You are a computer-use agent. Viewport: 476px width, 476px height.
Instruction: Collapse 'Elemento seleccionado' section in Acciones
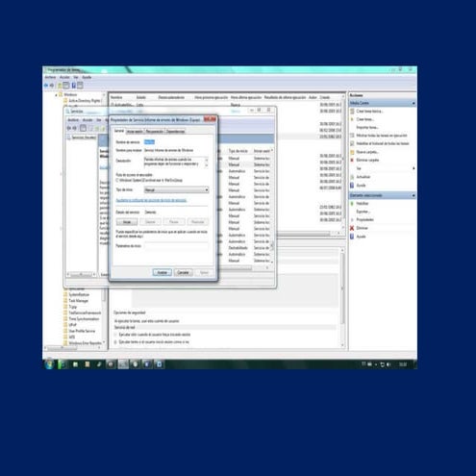pyautogui.click(x=413, y=195)
